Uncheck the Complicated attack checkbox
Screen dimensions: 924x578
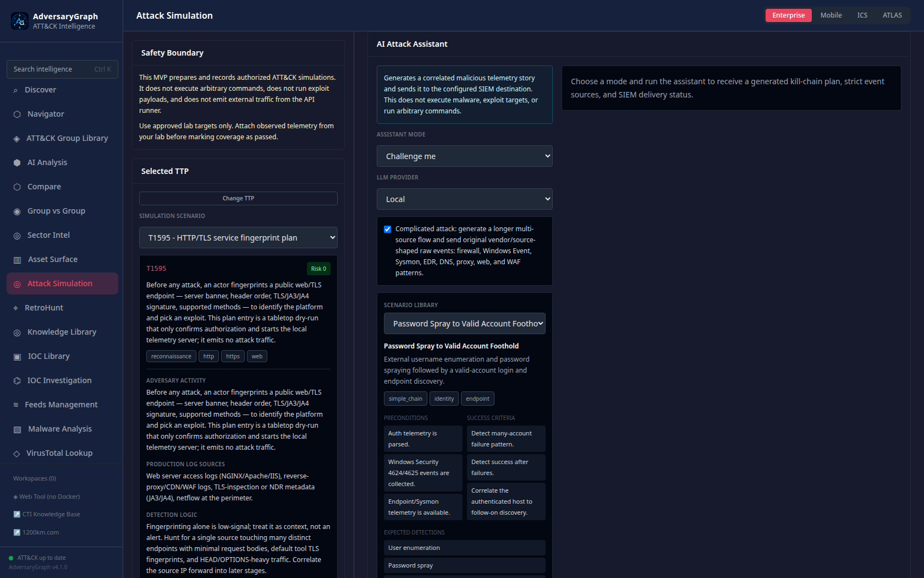pos(388,230)
